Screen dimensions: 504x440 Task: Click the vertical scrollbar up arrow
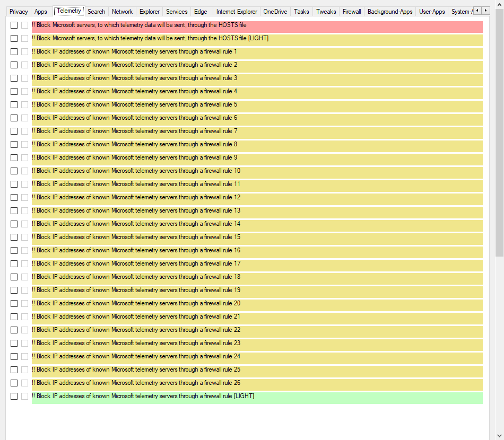499,5
